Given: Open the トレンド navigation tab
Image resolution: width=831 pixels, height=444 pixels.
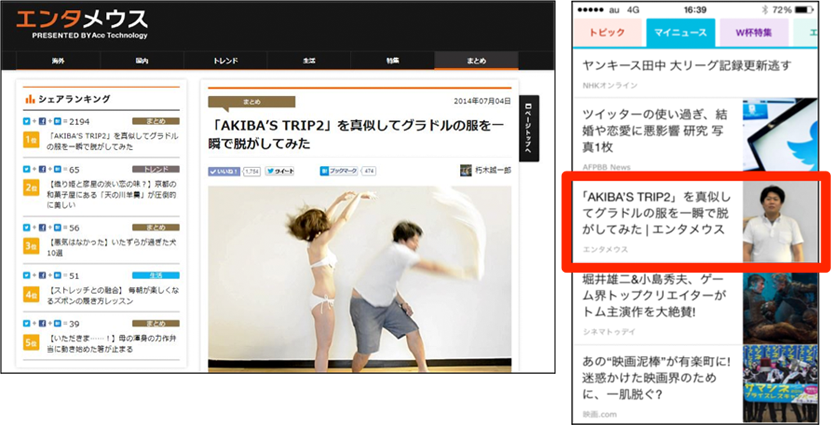Looking at the screenshot, I should point(225,61).
